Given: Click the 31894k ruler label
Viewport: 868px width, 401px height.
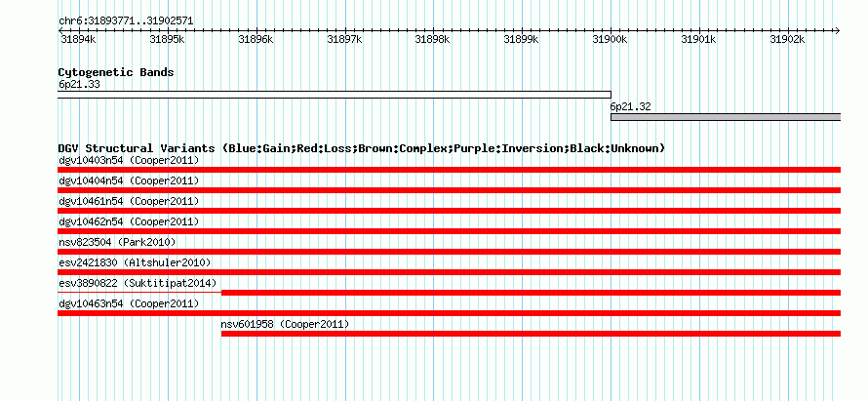Looking at the screenshot, I should tap(78, 39).
